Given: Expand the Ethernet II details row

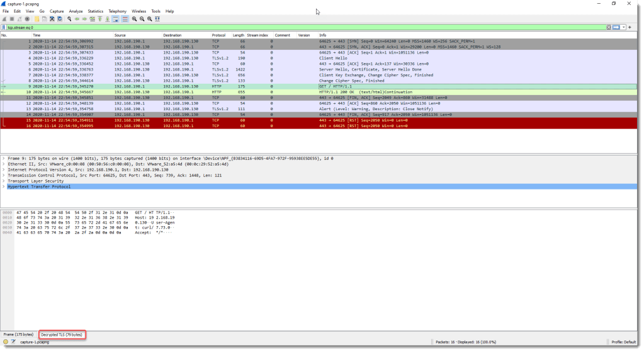Looking at the screenshot, I should (4, 164).
